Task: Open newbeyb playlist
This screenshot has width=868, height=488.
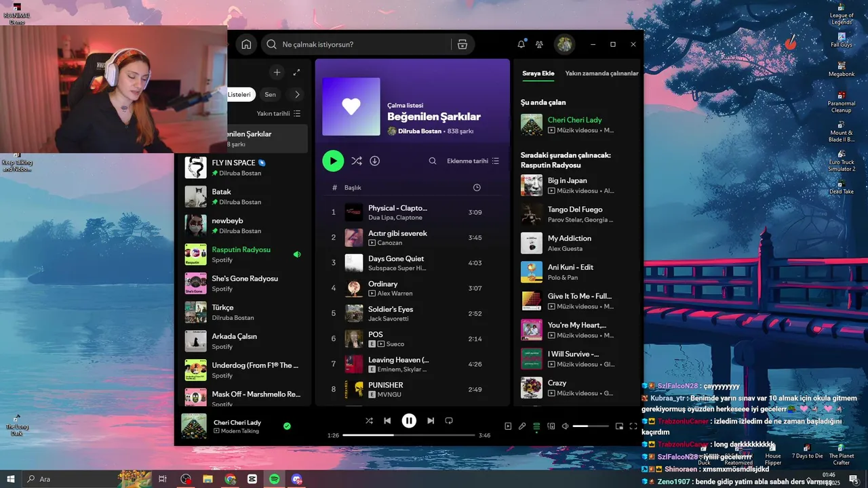Action: point(244,226)
